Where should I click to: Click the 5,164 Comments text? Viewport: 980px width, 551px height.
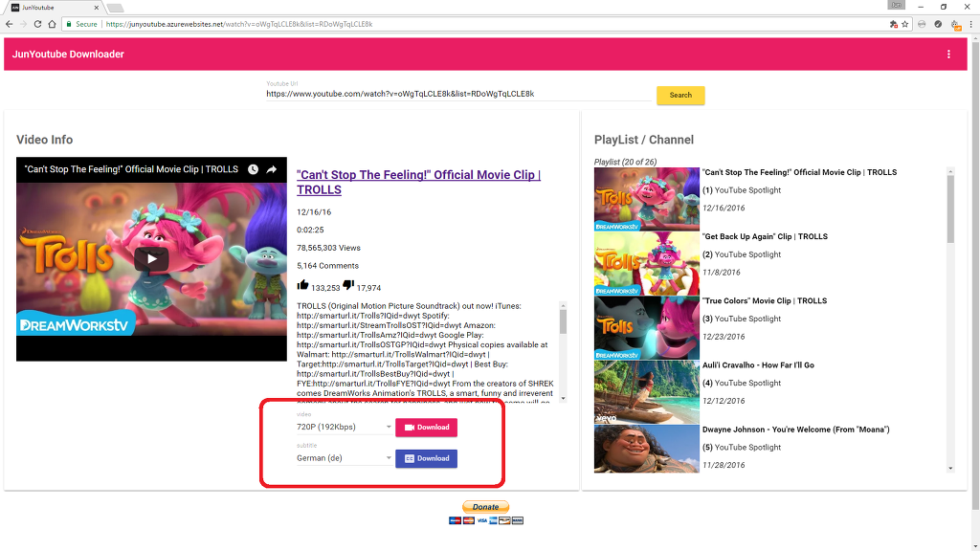click(x=327, y=266)
